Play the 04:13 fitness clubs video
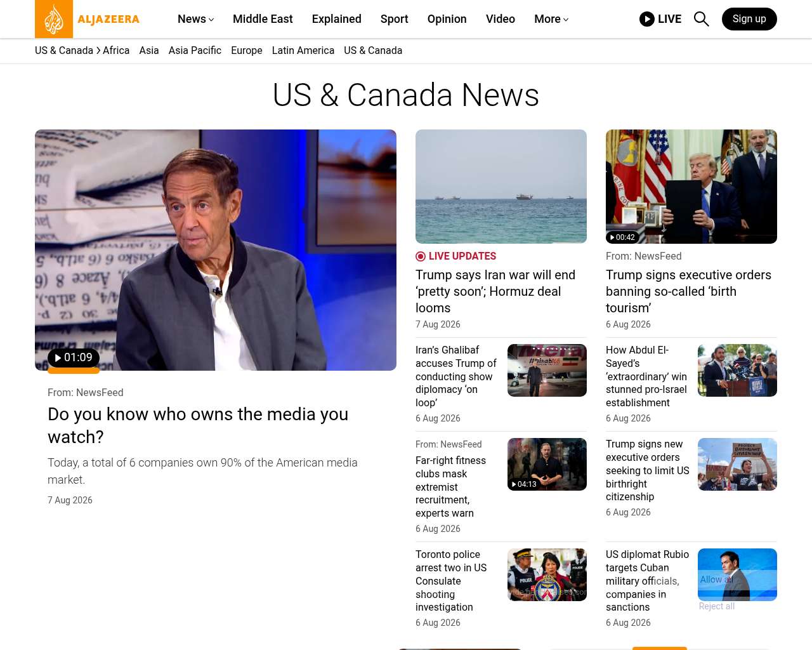This screenshot has height=650, width=812. 524,484
